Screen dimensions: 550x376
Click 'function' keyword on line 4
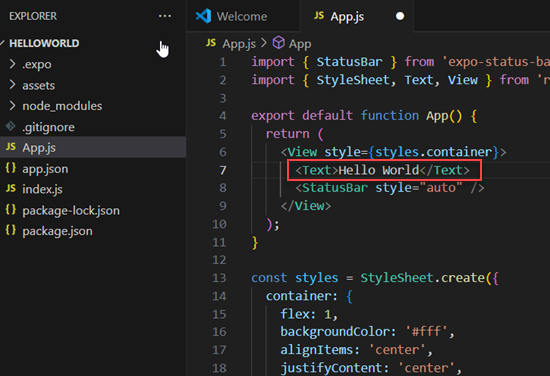tap(390, 116)
